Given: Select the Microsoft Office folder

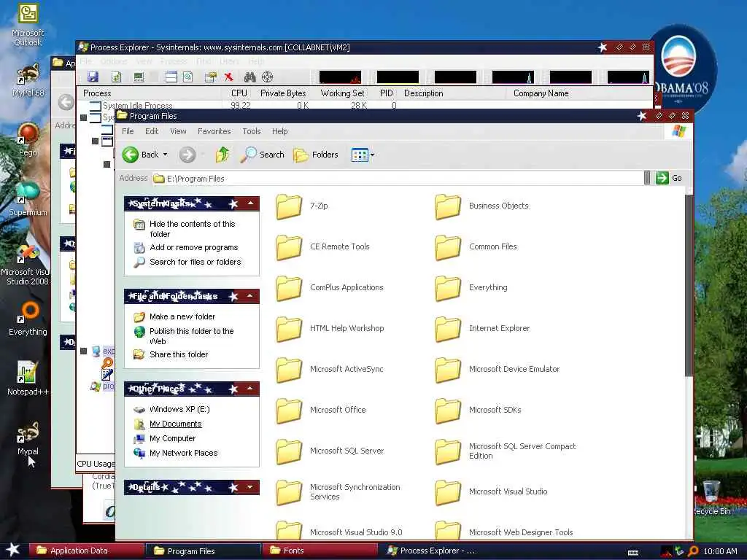Looking at the screenshot, I should [x=321, y=410].
